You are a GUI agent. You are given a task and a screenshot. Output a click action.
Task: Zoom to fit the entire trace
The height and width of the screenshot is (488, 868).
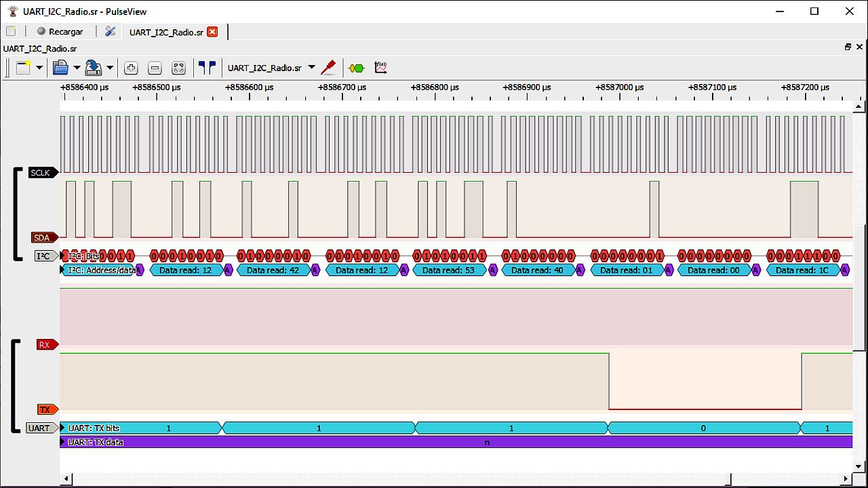(178, 67)
